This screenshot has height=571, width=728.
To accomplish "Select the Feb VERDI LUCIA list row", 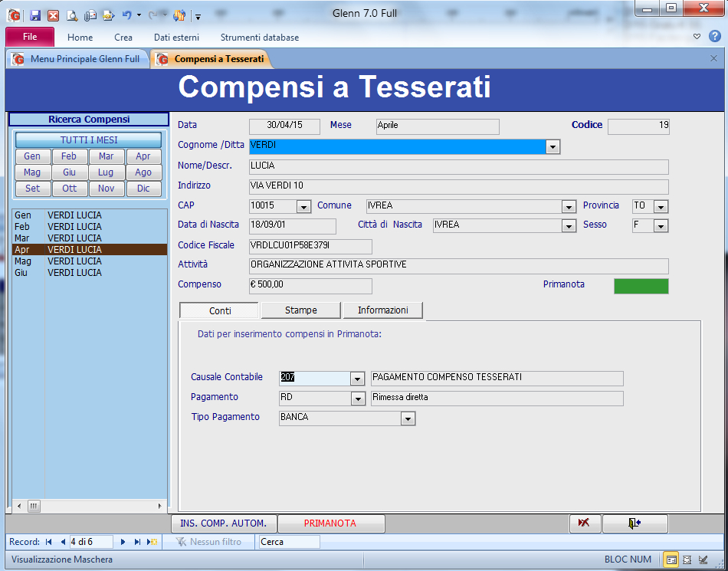I will tap(89, 227).
